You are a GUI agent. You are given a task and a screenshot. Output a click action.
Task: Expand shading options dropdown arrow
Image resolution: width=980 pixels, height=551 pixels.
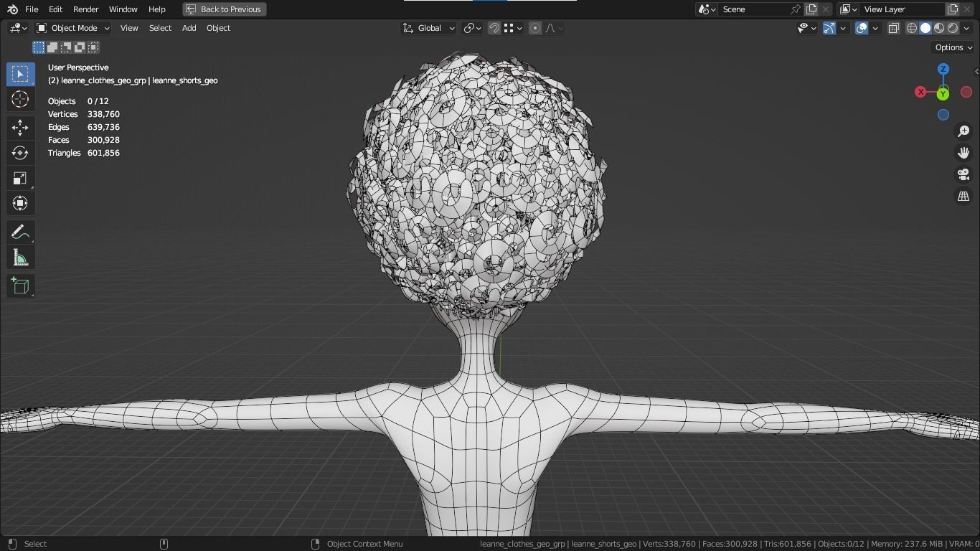tap(966, 28)
